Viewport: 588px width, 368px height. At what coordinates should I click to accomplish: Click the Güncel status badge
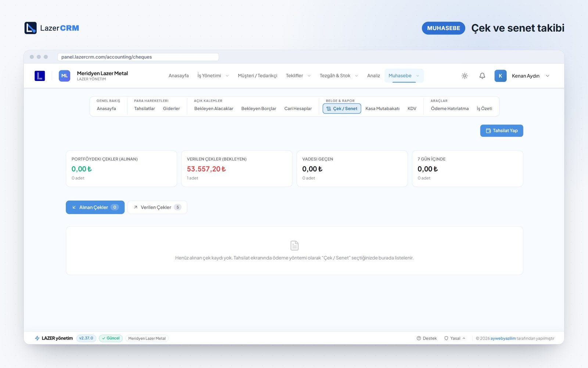click(111, 338)
